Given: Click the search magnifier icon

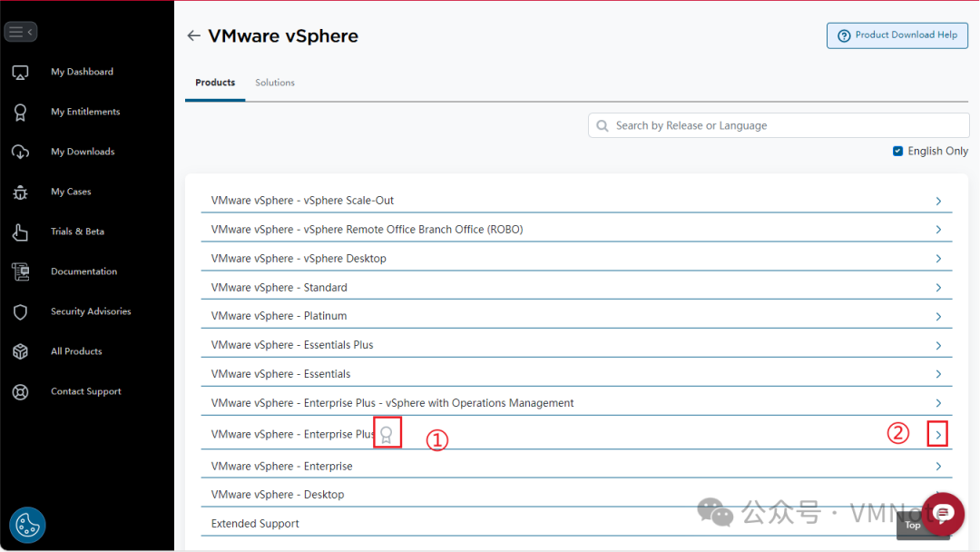Looking at the screenshot, I should [603, 125].
